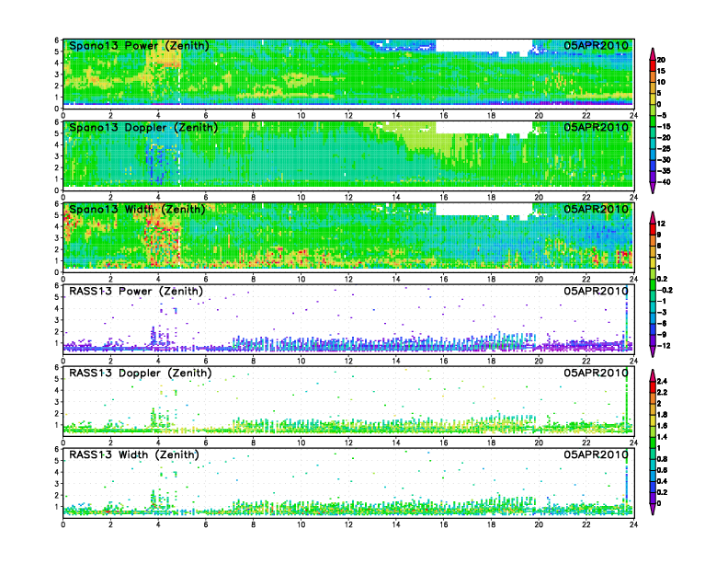
Task: Click the 05APR2010 date in Spano13 Width panel
Action: (x=597, y=210)
